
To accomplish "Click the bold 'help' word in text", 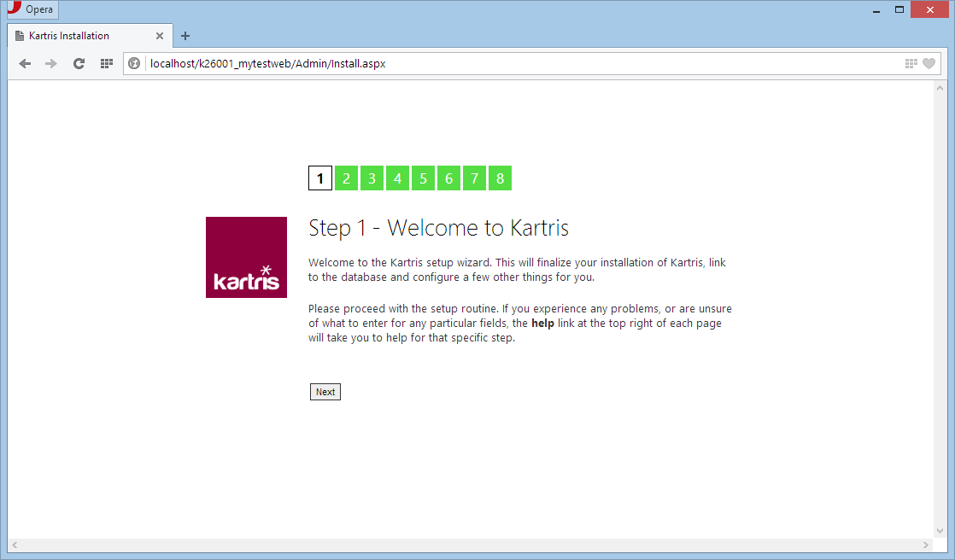I will (542, 324).
